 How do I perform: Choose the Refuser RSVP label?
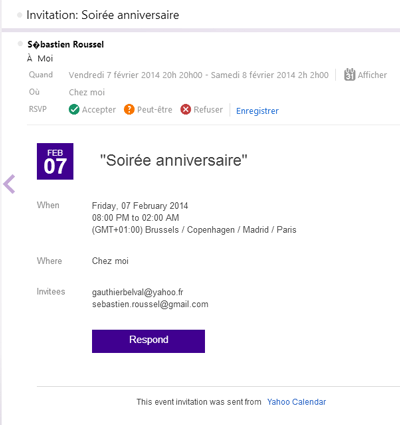(208, 110)
